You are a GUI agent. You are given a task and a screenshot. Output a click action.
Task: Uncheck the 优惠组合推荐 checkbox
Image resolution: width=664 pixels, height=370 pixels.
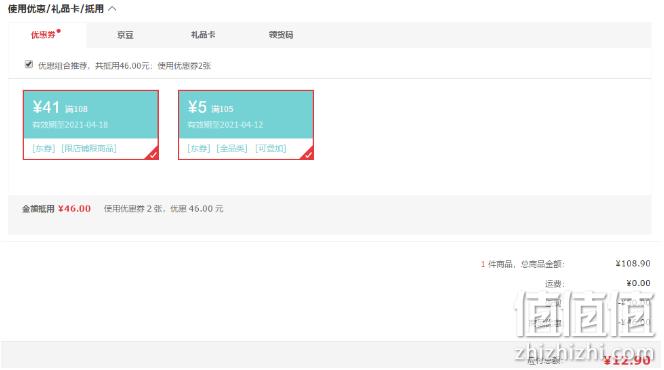[29, 64]
